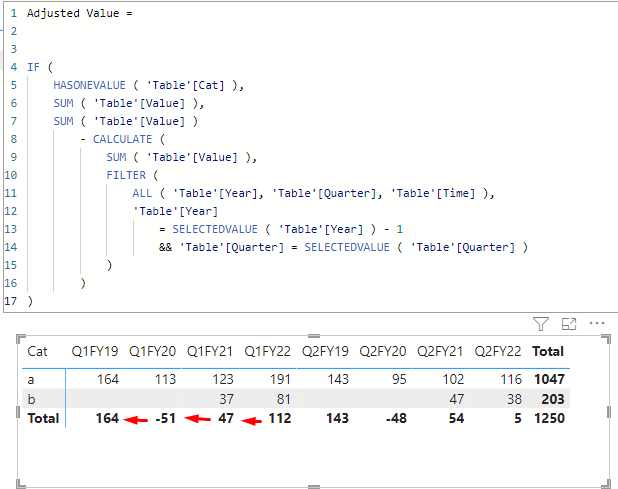The height and width of the screenshot is (489, 618).
Task: Click the FILTER function on line 10
Action: (126, 175)
